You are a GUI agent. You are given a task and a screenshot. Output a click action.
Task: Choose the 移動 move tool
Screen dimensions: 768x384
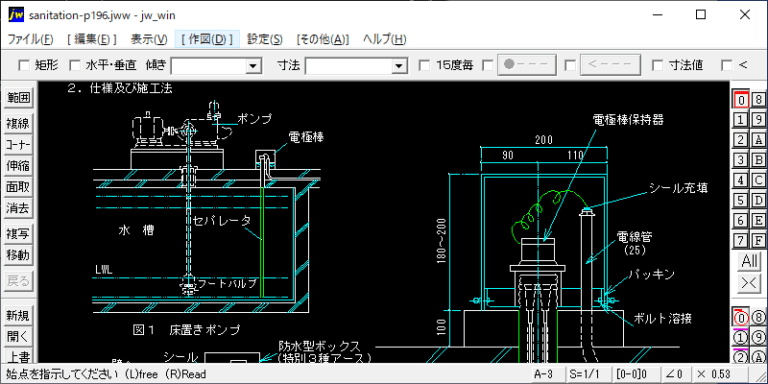[x=18, y=255]
